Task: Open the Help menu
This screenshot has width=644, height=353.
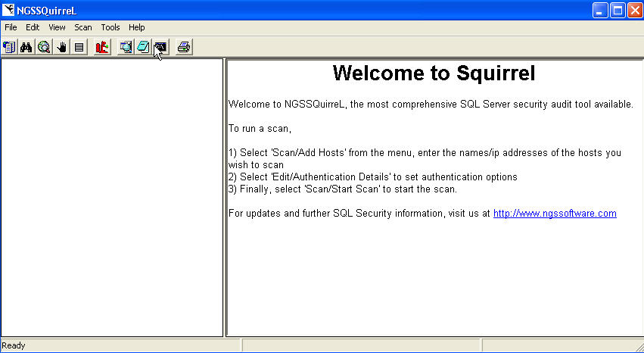Action: tap(137, 27)
